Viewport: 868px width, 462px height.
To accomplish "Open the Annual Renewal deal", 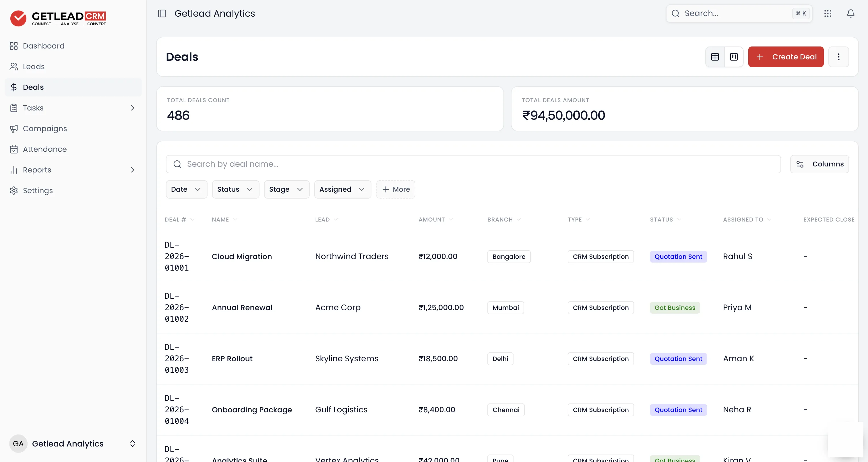I will [242, 308].
